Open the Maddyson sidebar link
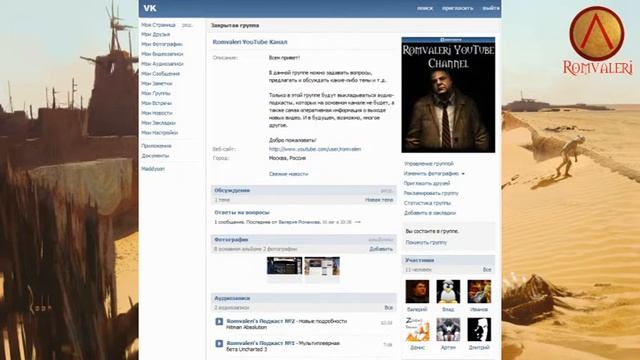The width and height of the screenshot is (640, 360). (x=153, y=169)
